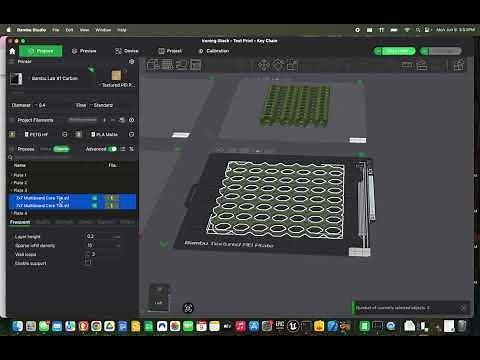Click the Sparse infill density field
Viewport: 480px width, 360px height.
pos(102,245)
